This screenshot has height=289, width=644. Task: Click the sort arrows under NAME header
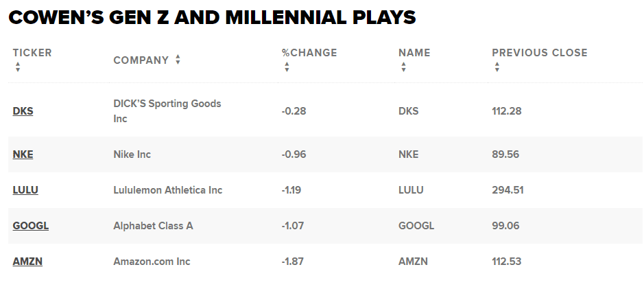pyautogui.click(x=403, y=67)
